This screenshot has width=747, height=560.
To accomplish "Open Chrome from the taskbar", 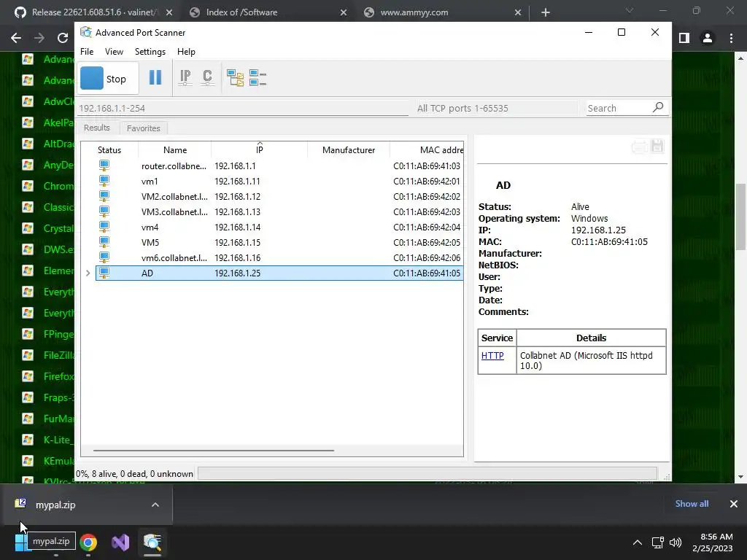I will 88,542.
